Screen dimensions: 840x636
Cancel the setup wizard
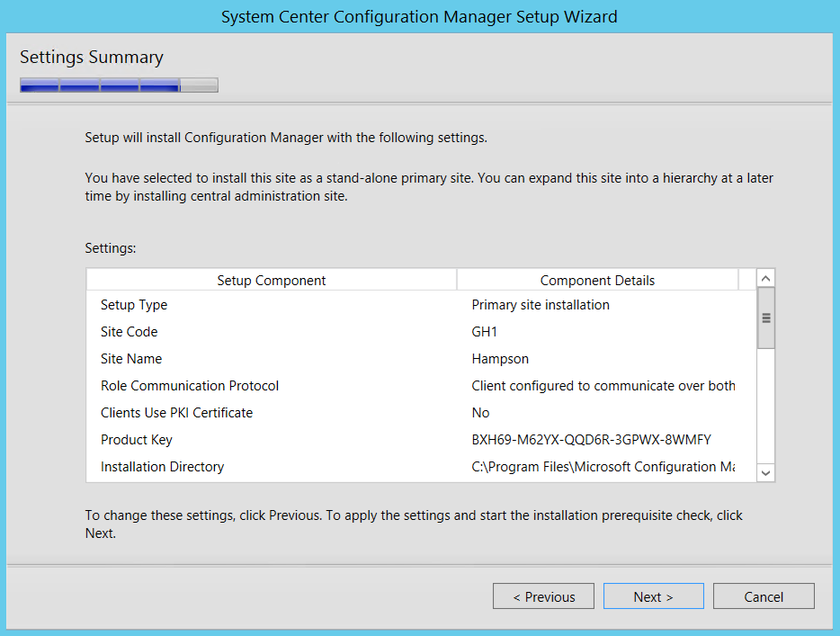coord(764,596)
